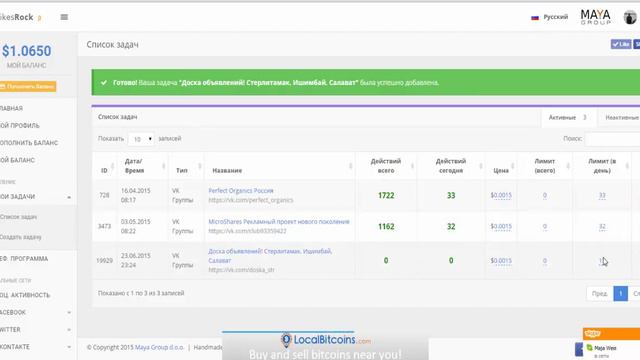This screenshot has height=360, width=640.
Task: Open the MicroShares task link
Action: tap(279, 222)
